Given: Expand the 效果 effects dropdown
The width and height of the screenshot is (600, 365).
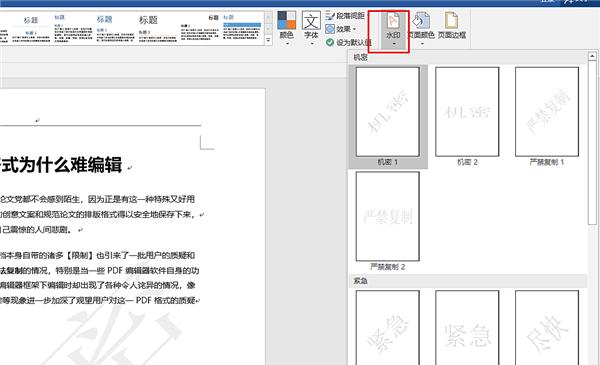Looking at the screenshot, I should [341, 29].
